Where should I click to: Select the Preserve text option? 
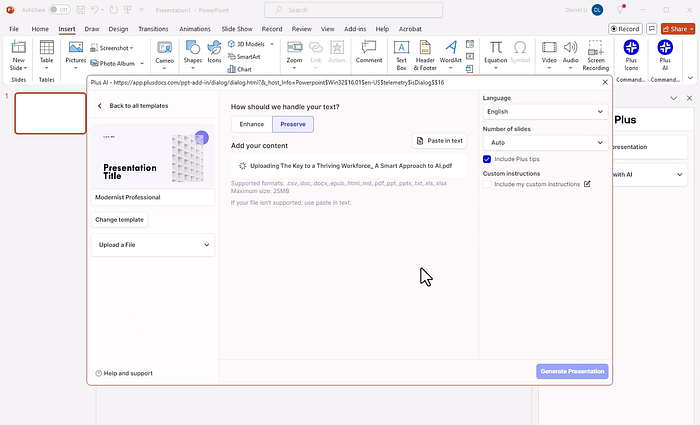[x=293, y=124]
